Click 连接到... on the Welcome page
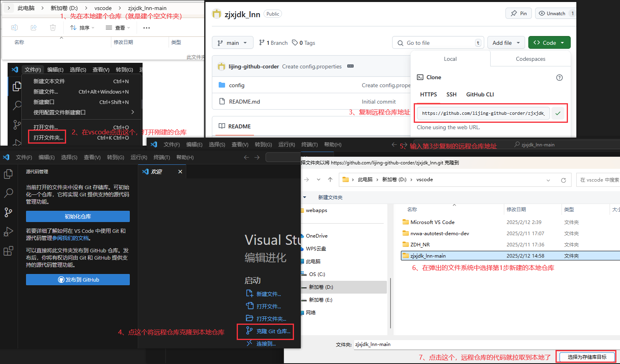 point(261,343)
